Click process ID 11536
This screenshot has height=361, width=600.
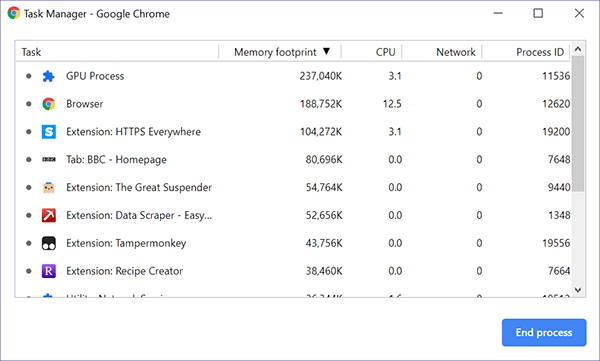point(556,76)
